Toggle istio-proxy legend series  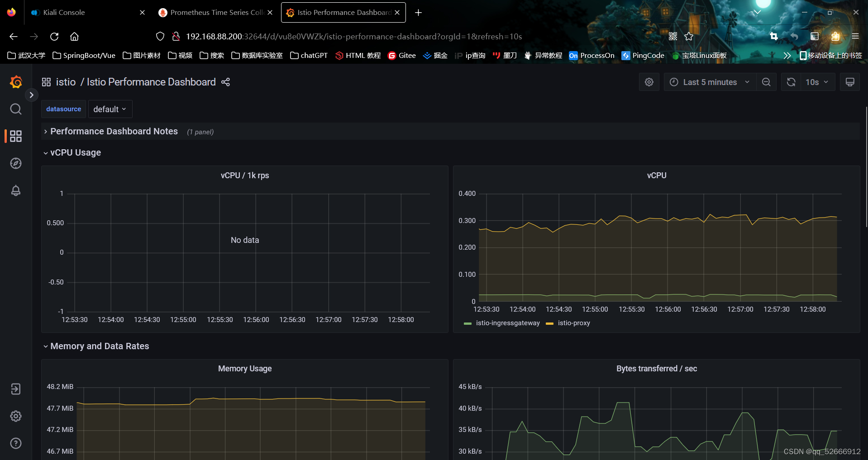574,323
